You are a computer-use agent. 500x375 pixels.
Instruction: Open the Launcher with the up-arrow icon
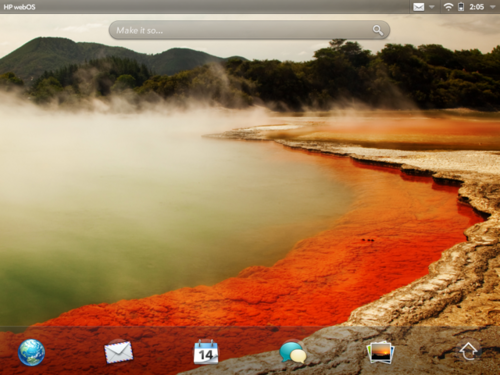(x=468, y=351)
